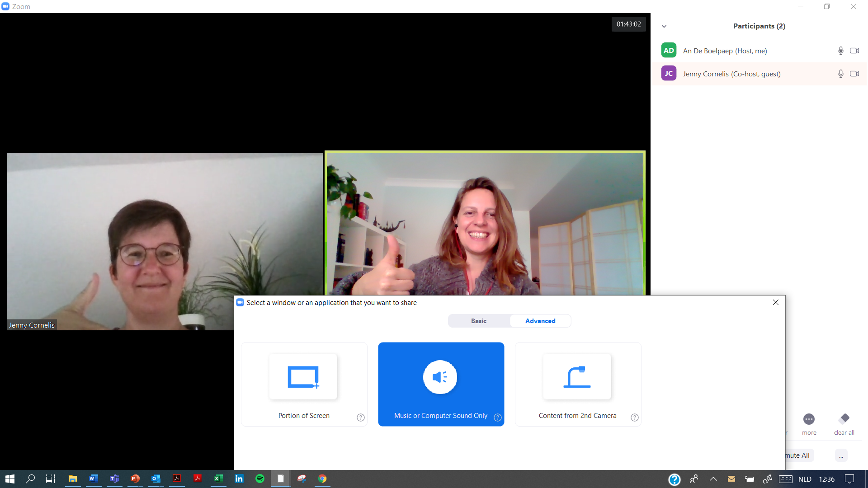Screen dimensions: 868x488
Task: Open Spotify from the taskbar
Action: (x=260, y=479)
